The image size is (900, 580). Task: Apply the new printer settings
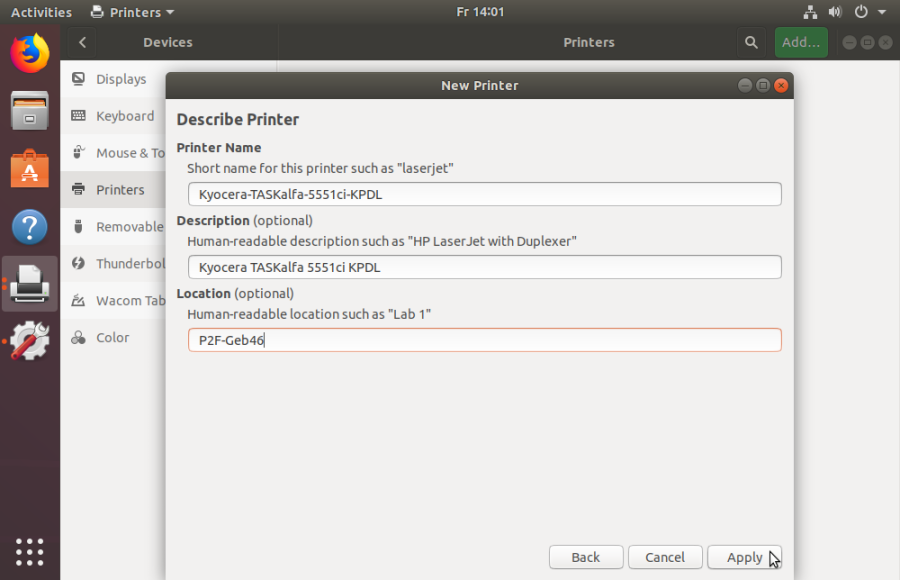click(744, 557)
